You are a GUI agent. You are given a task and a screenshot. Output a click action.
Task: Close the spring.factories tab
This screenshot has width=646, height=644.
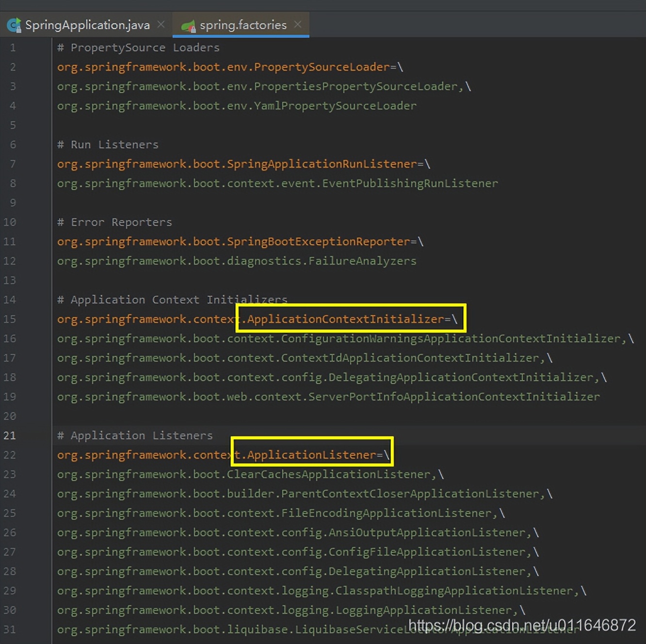click(x=298, y=24)
